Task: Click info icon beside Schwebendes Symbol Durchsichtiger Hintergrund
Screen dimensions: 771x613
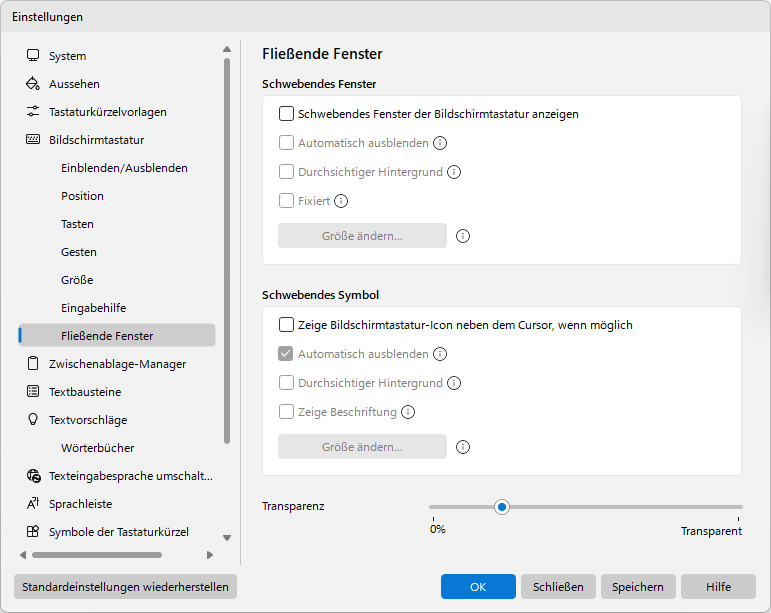Action: click(454, 383)
